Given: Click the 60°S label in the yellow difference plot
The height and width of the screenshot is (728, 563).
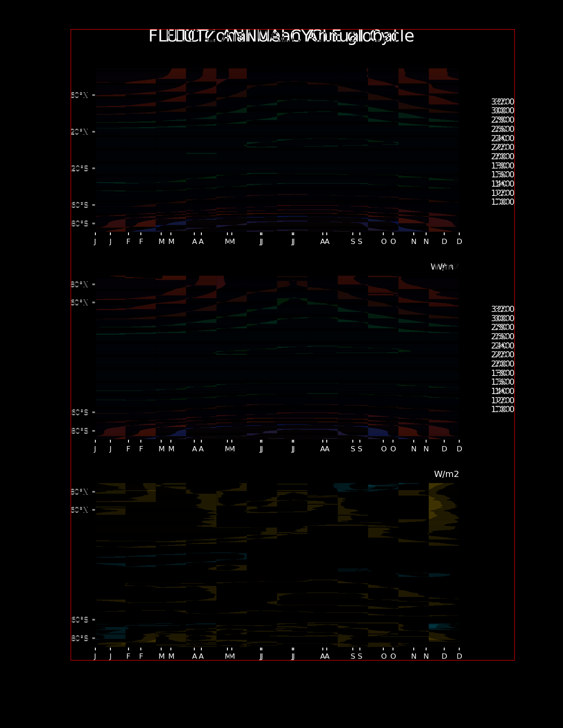Looking at the screenshot, I should coord(79,620).
